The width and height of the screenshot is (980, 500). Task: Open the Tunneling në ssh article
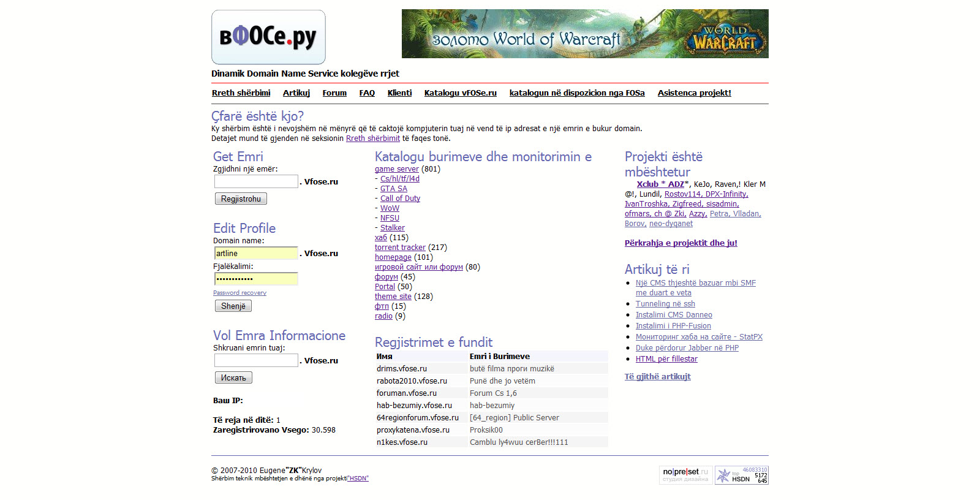click(x=665, y=304)
